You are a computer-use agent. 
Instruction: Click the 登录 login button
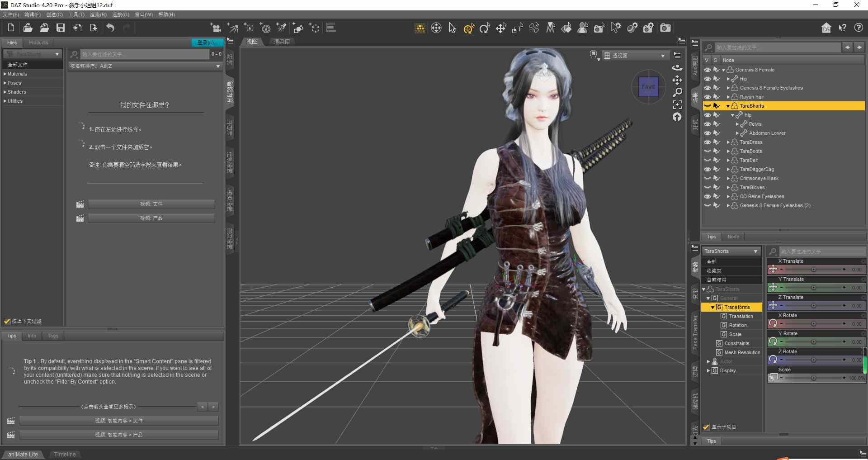pos(207,43)
